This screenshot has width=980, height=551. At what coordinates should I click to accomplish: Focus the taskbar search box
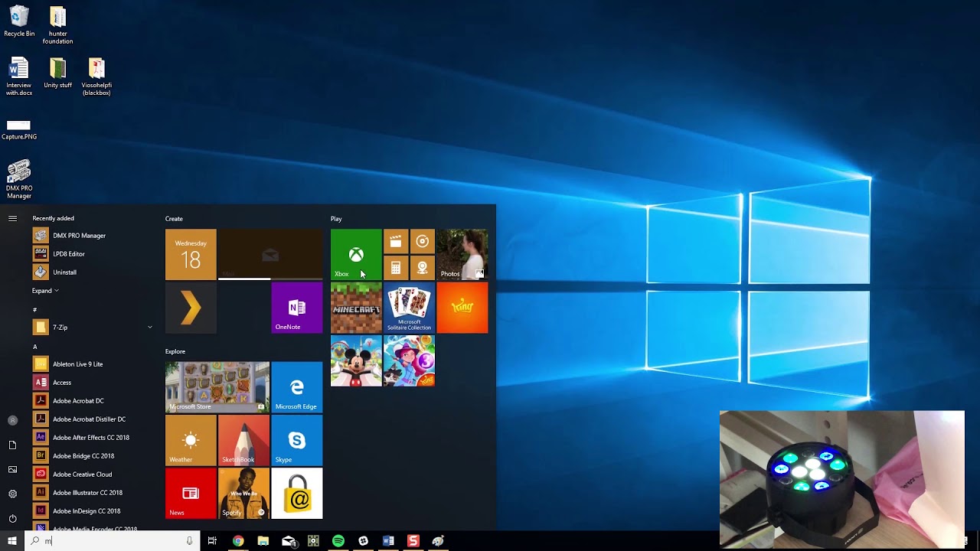[x=113, y=541]
